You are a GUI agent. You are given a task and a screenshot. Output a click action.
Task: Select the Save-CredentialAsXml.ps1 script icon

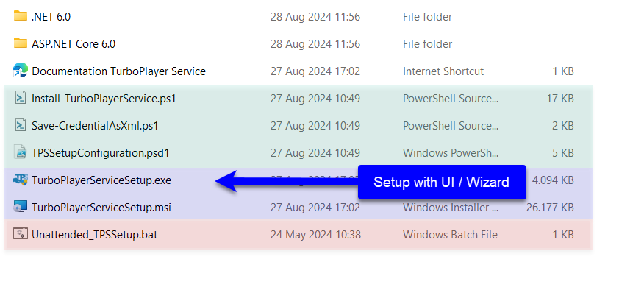coord(20,125)
